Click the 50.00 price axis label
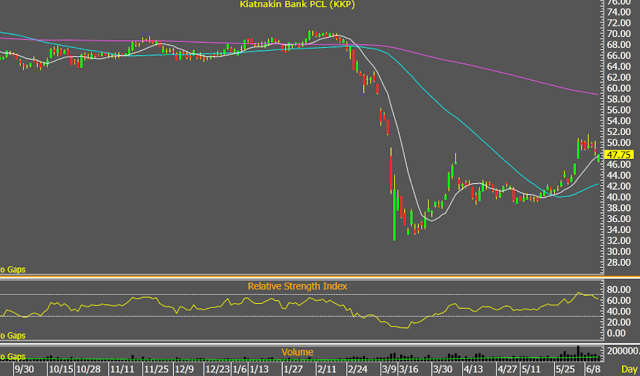The width and height of the screenshot is (640, 376). [619, 142]
